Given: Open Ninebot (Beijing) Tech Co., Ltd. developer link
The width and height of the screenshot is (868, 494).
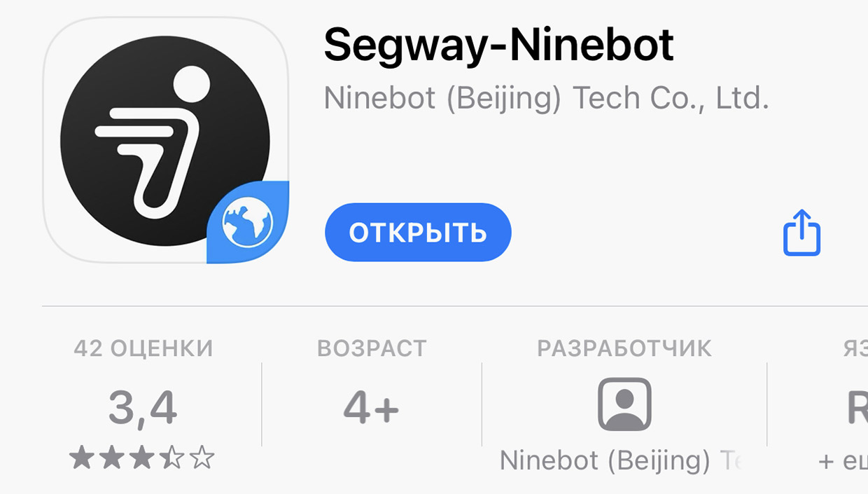Looking at the screenshot, I should (546, 99).
